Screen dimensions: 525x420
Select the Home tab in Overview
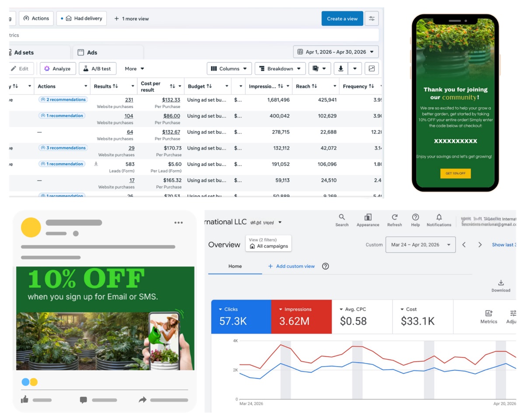click(235, 266)
